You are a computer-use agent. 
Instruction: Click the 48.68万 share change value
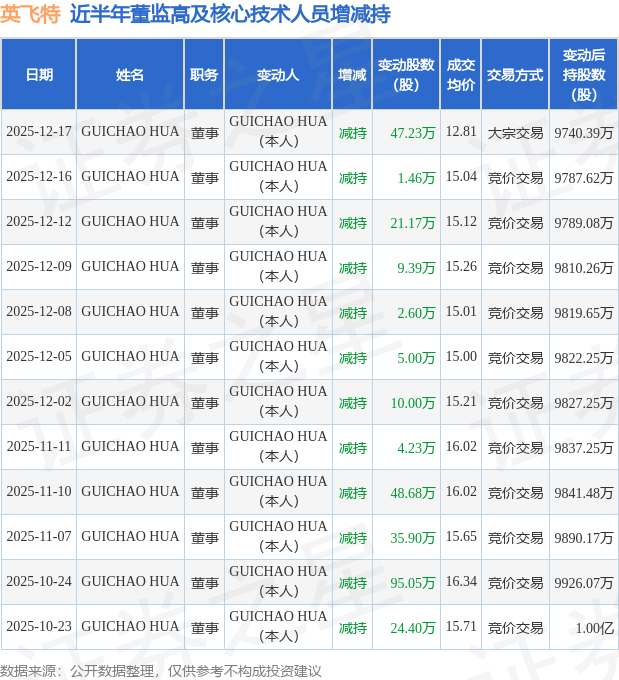(x=413, y=492)
